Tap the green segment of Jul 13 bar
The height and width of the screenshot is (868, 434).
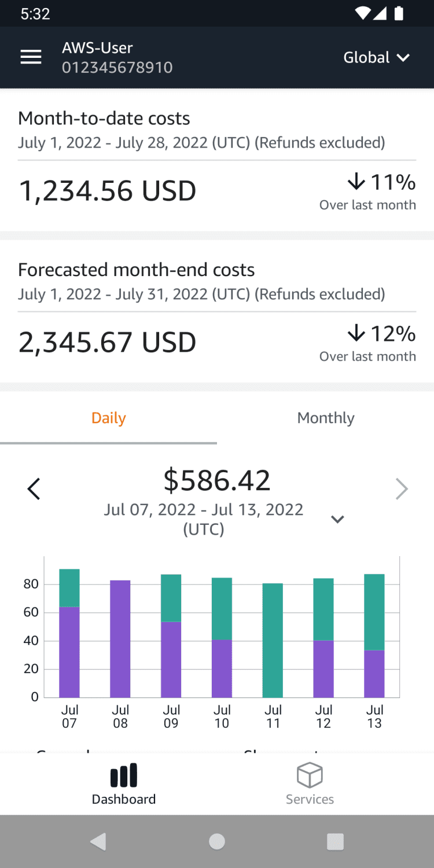374,612
